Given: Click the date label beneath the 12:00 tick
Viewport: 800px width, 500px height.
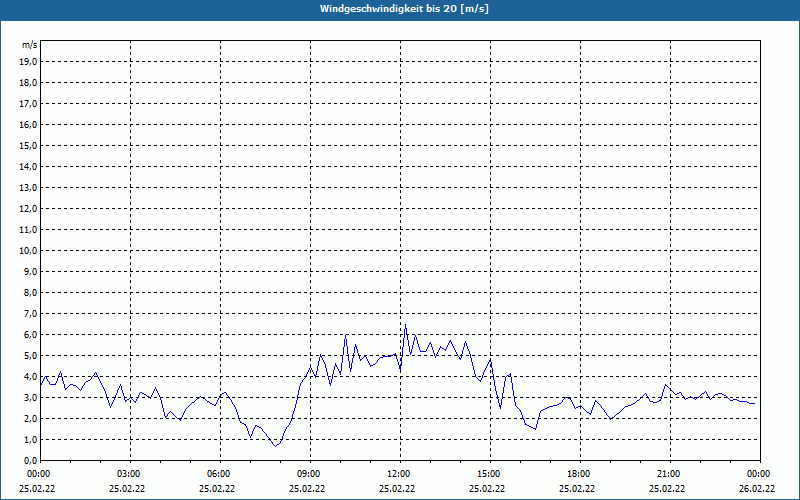Looking at the screenshot, I should 398,489.
